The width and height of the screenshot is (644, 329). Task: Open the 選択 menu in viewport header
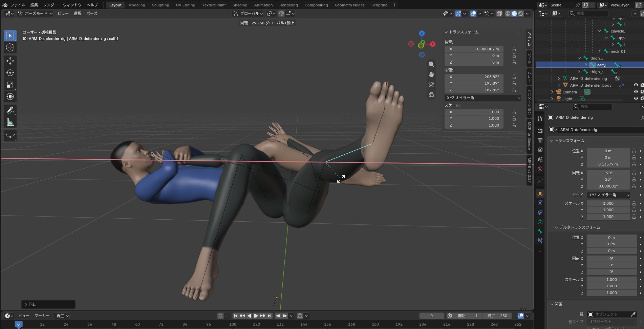coord(78,14)
